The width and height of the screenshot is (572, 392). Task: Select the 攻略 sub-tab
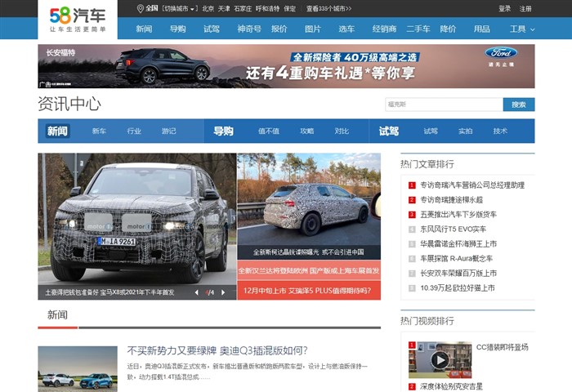pos(306,131)
